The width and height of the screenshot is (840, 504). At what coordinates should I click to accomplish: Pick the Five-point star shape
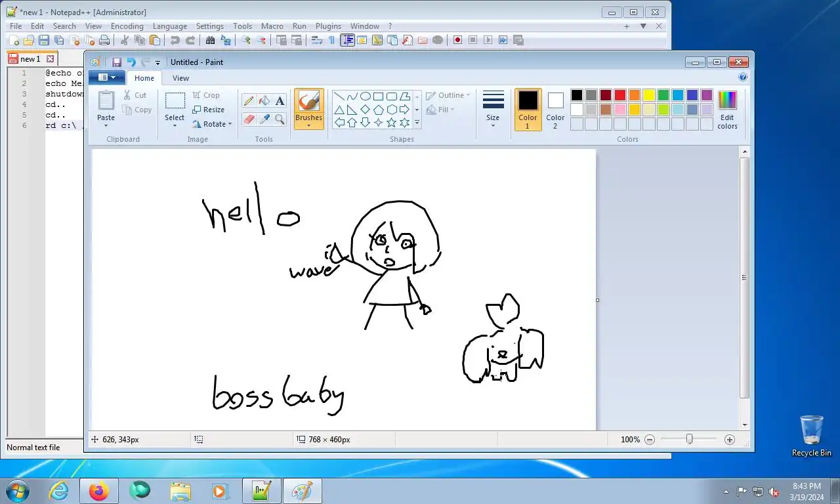[392, 123]
